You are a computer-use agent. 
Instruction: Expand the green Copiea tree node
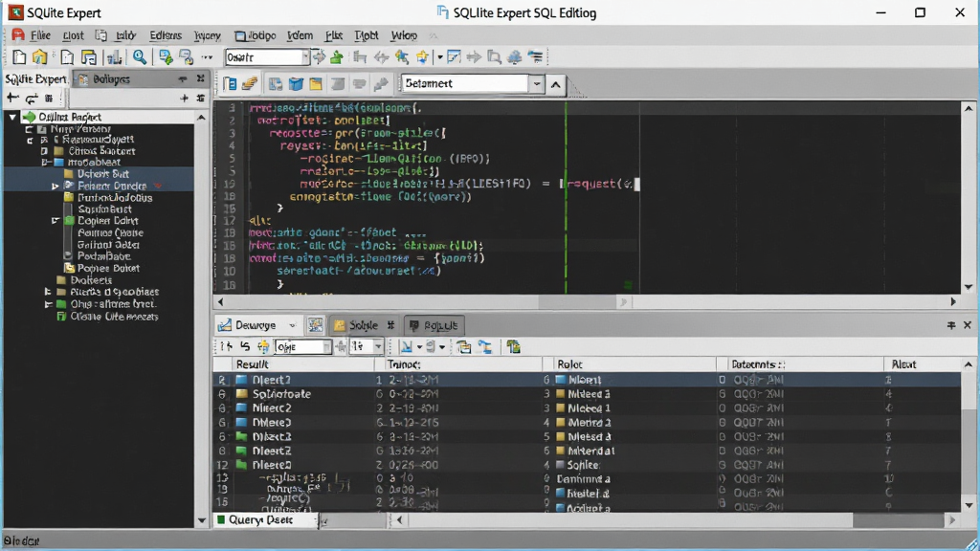click(55, 221)
